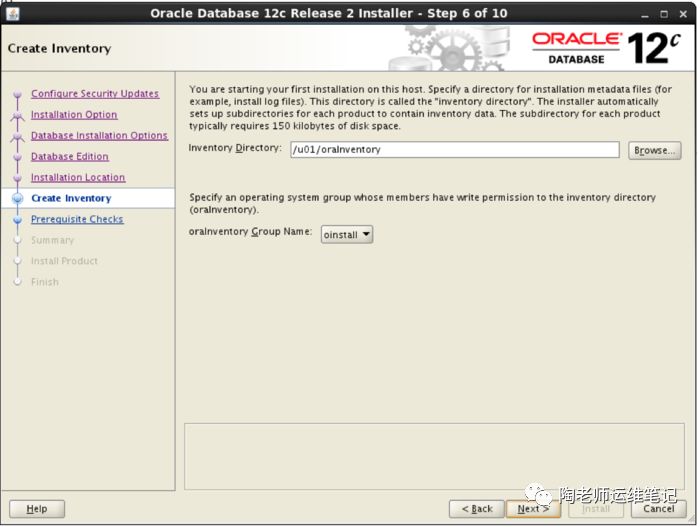Viewport: 700px width, 527px height.
Task: Click the Database Edition step bullet
Action: pos(17,157)
